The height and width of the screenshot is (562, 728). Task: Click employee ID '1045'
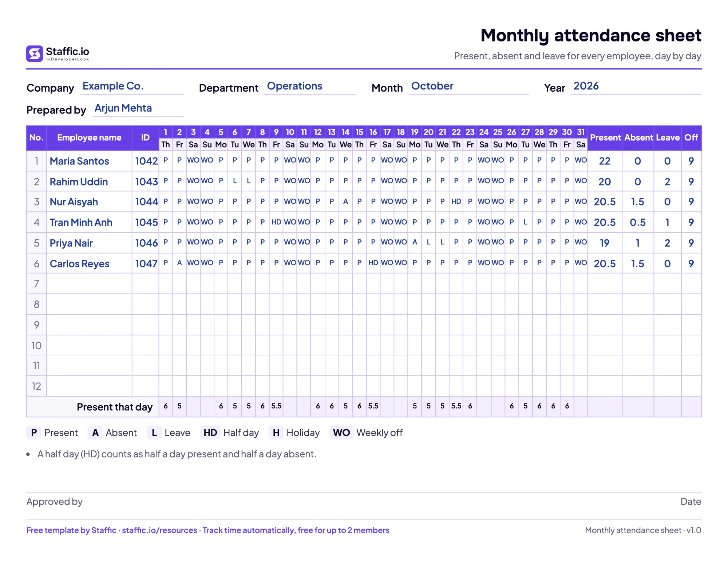point(146,222)
